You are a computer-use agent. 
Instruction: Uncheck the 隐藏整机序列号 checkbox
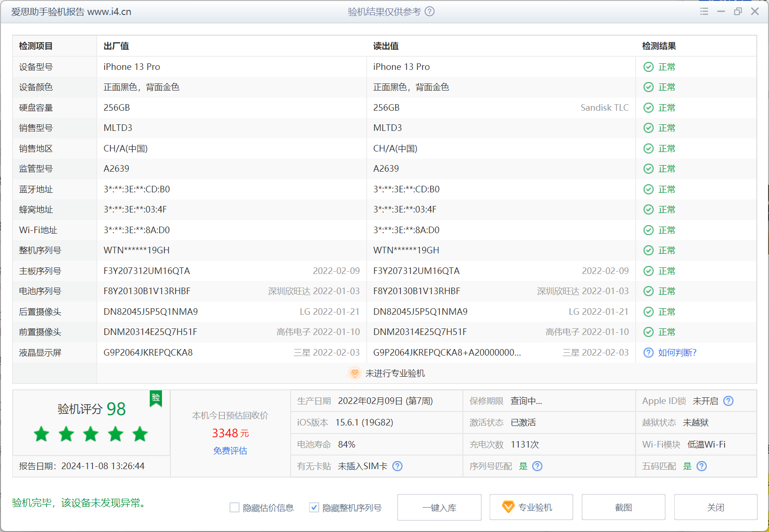pyautogui.click(x=314, y=508)
